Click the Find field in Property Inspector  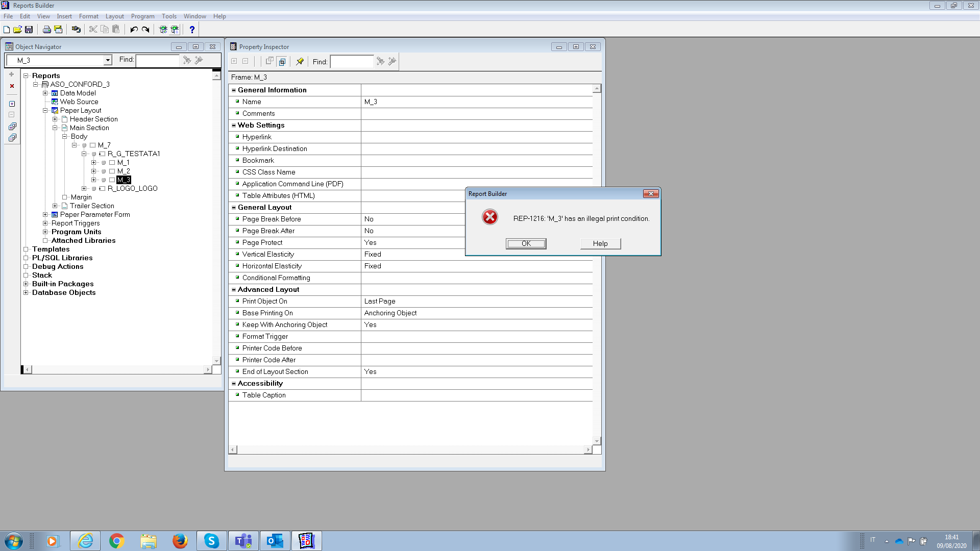[x=351, y=62]
